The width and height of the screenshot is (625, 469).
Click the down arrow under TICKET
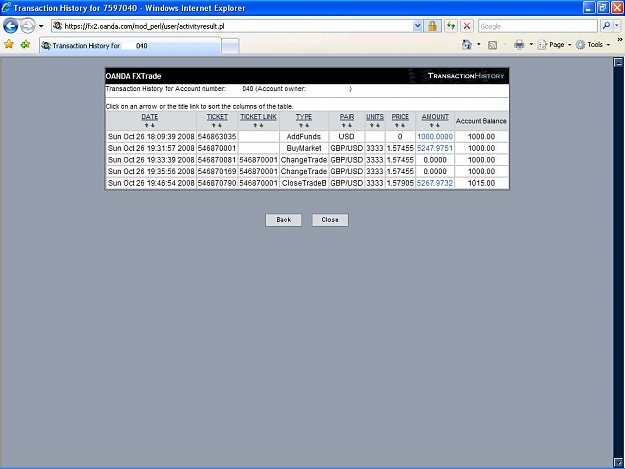[x=220, y=126]
